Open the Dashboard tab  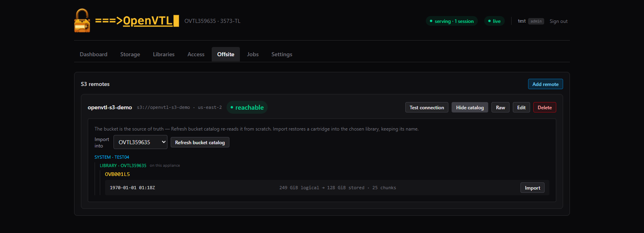coord(93,54)
